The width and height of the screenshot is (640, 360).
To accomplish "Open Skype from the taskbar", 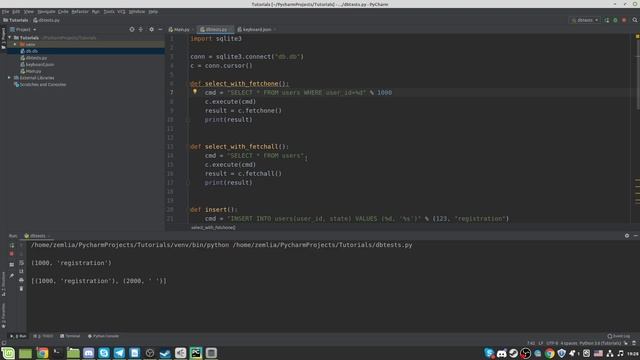I will [x=104, y=353].
